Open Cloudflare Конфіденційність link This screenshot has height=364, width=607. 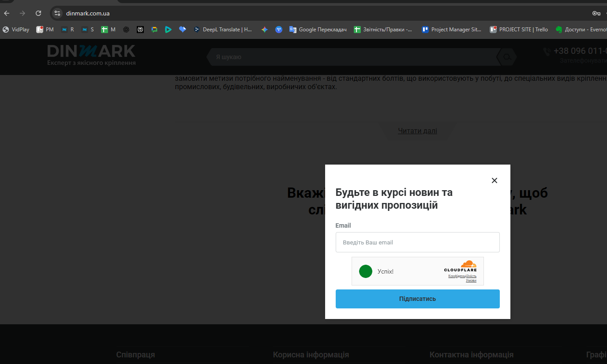tap(462, 276)
